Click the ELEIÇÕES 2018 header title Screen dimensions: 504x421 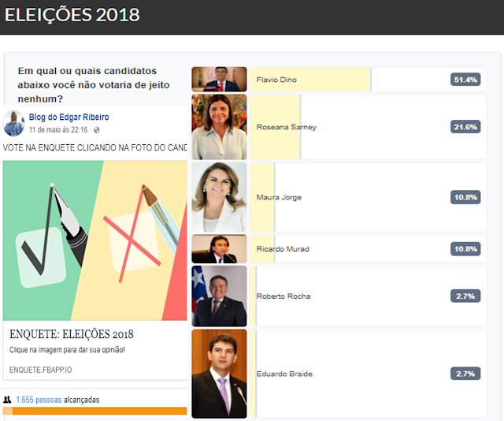coord(72,14)
